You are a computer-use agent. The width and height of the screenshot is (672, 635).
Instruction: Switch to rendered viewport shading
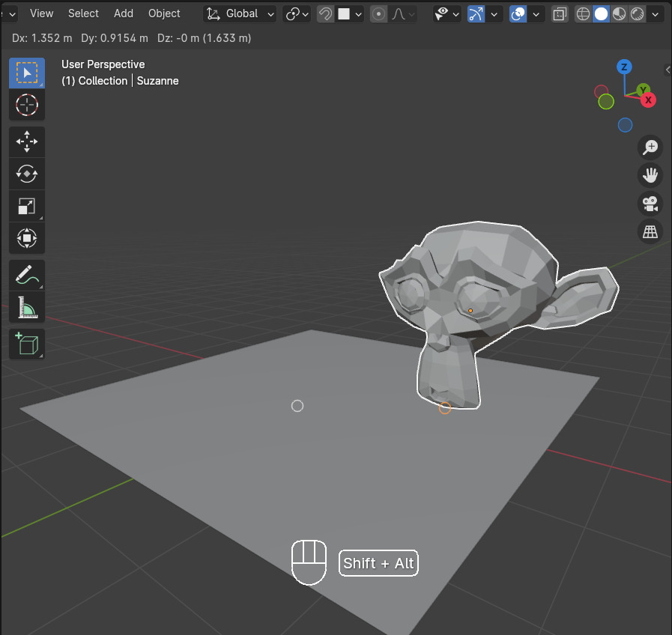click(638, 14)
